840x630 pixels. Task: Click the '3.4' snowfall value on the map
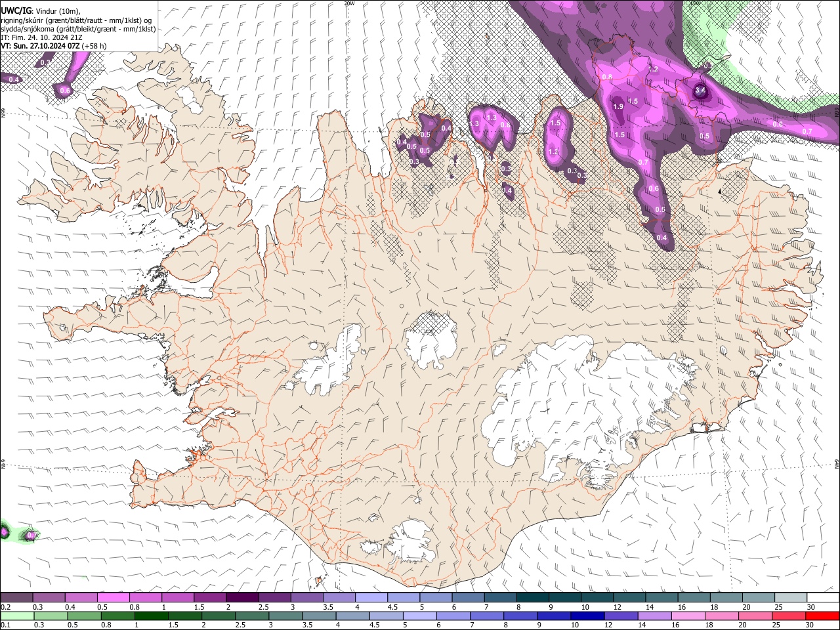pyautogui.click(x=700, y=90)
